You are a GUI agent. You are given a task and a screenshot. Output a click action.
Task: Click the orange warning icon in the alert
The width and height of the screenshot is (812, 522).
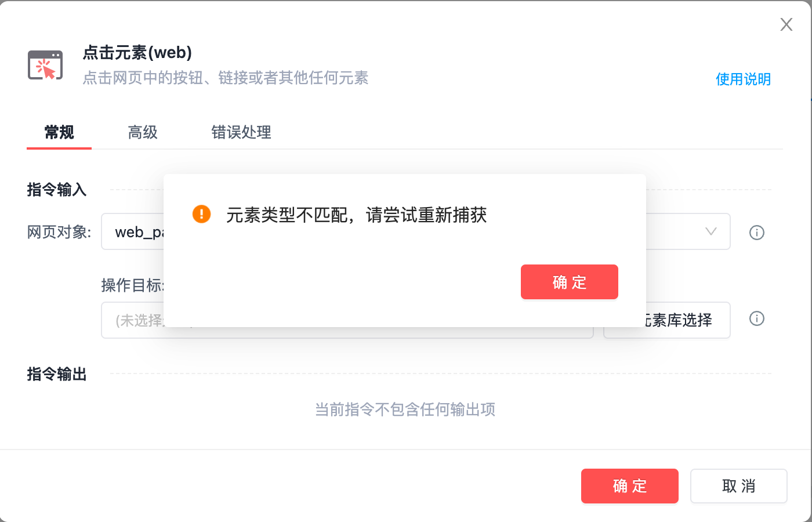[x=201, y=214]
